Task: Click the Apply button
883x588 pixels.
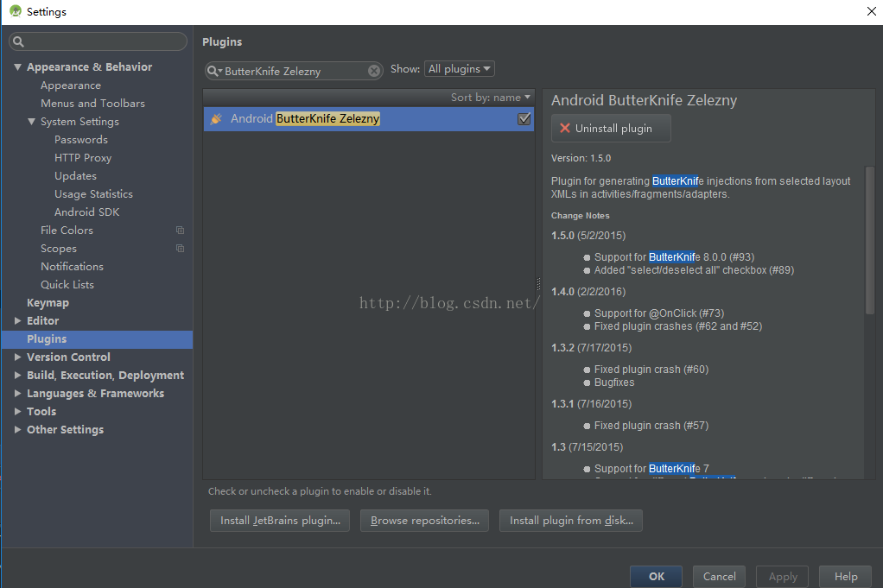Action: click(x=782, y=576)
